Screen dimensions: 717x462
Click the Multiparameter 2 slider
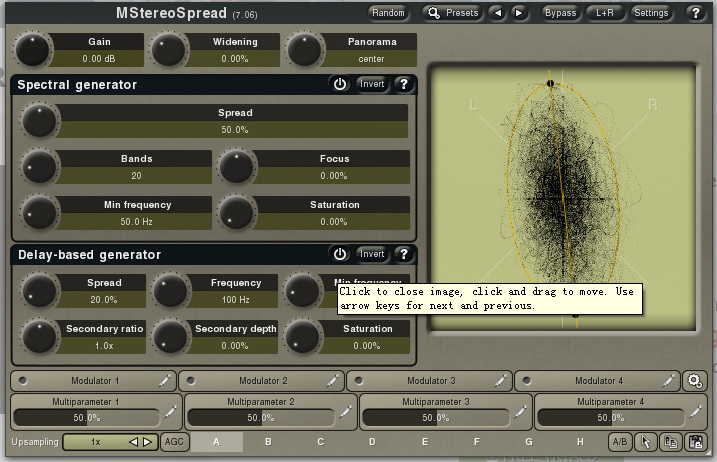[x=261, y=418]
